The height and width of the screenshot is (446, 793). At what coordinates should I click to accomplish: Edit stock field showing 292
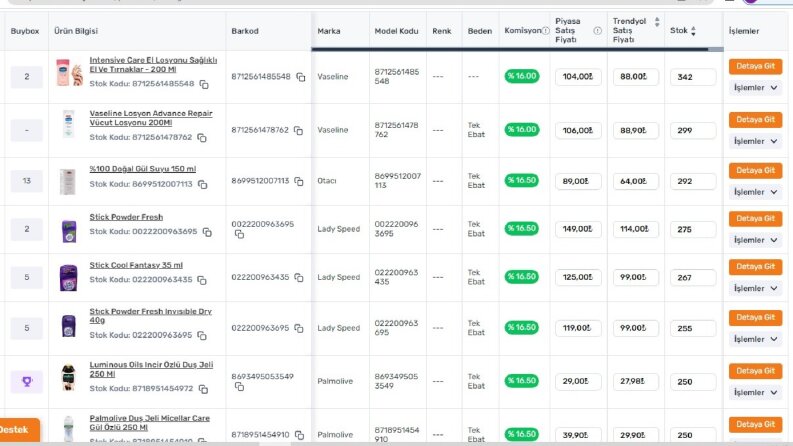692,181
